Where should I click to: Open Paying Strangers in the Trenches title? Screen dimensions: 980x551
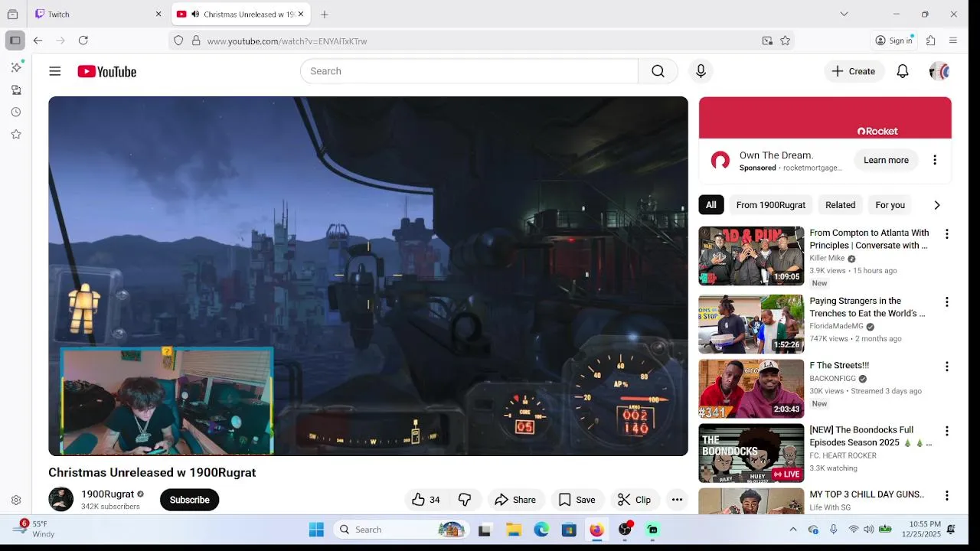coord(867,307)
